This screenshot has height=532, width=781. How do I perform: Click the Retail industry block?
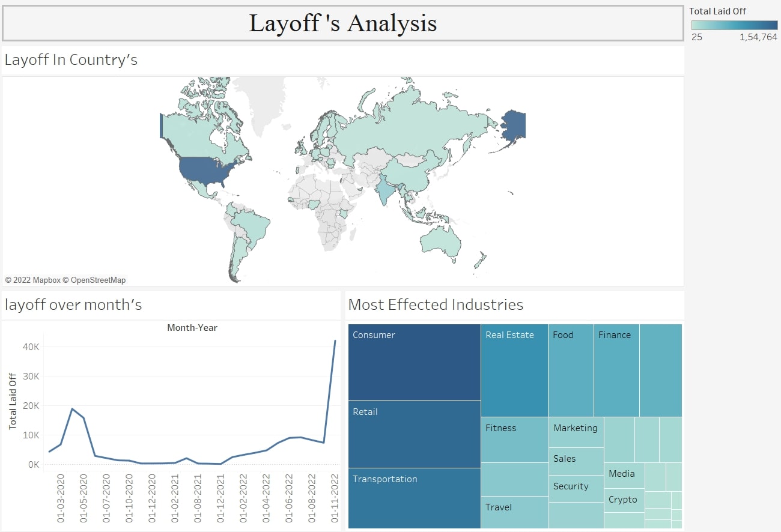point(414,434)
